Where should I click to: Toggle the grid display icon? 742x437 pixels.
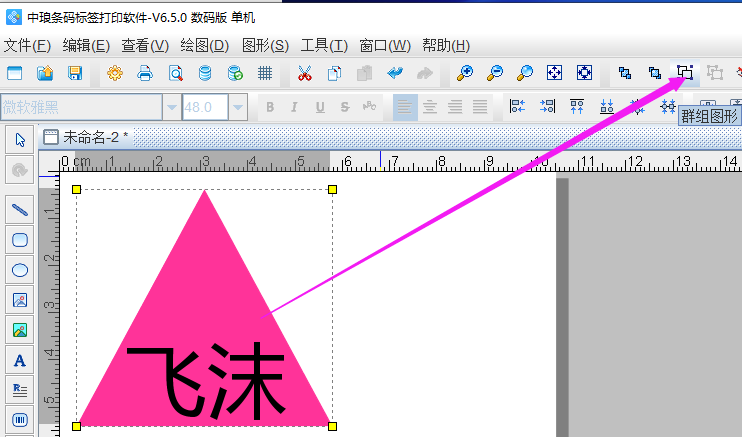tap(265, 72)
